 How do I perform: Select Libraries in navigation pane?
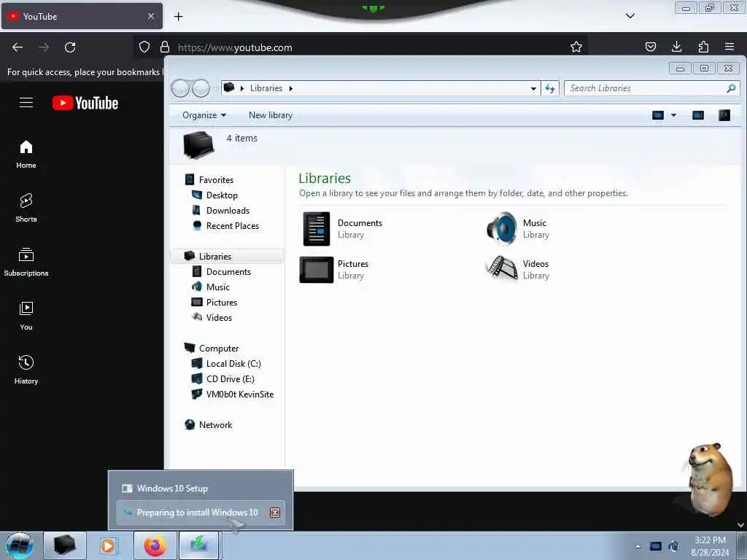point(227,256)
